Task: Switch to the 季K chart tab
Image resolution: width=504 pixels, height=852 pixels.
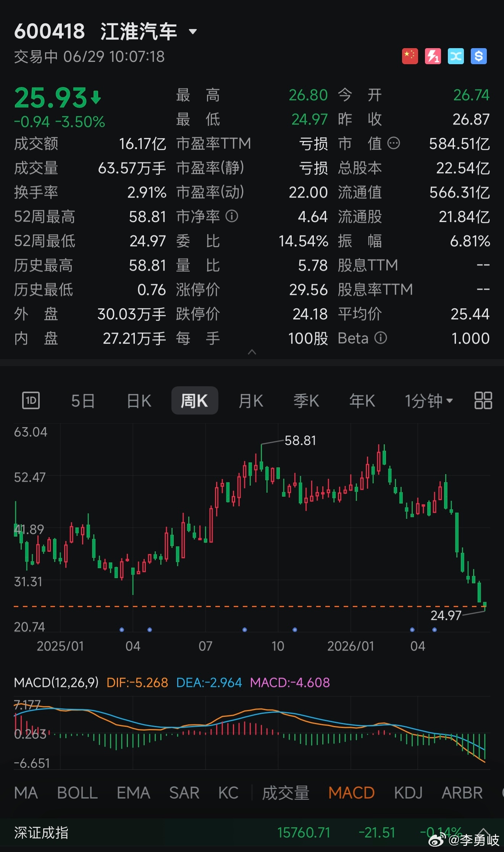Action: point(306,401)
